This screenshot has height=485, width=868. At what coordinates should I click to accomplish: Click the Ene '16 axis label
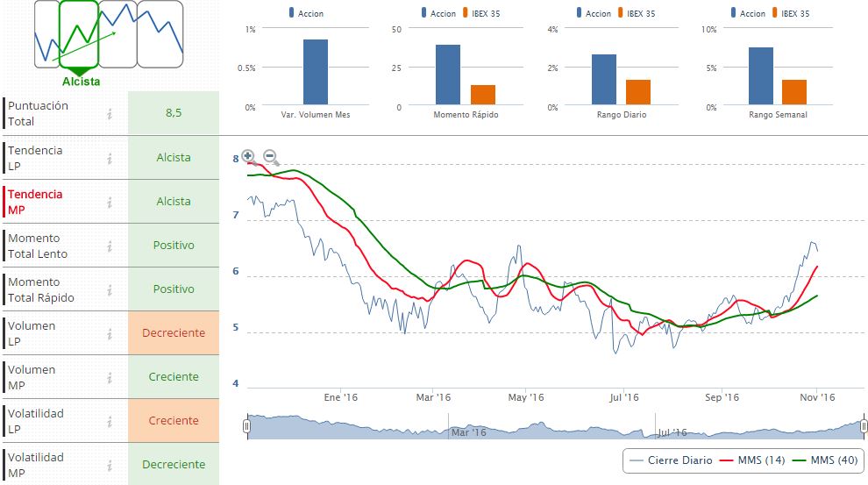pyautogui.click(x=340, y=397)
